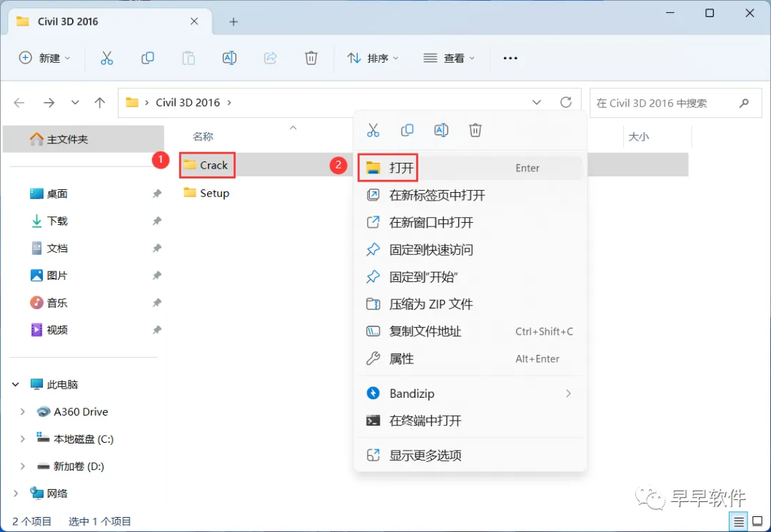Select the Setup folder
This screenshot has width=771, height=532.
pos(206,193)
